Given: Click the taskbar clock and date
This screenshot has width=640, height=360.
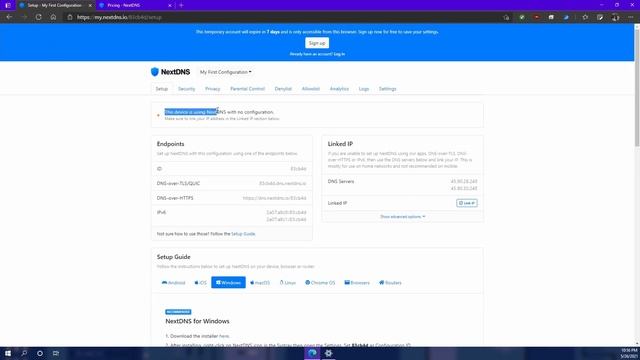Looking at the screenshot, I should (629, 353).
